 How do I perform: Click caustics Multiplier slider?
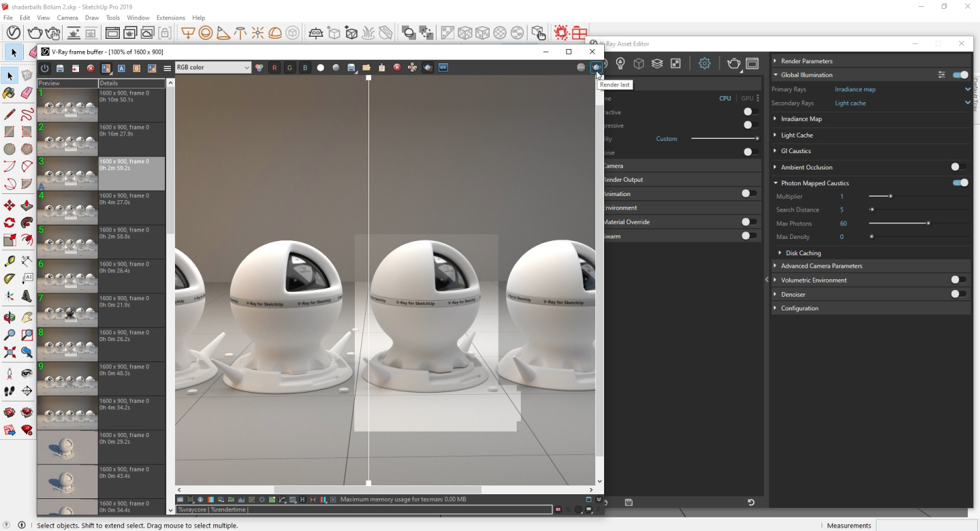click(x=919, y=196)
